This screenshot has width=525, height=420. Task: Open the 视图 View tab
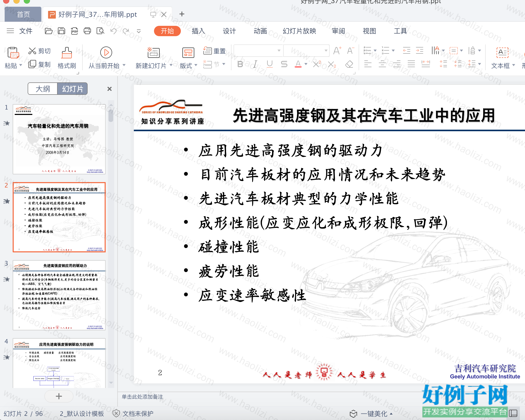[x=369, y=31]
